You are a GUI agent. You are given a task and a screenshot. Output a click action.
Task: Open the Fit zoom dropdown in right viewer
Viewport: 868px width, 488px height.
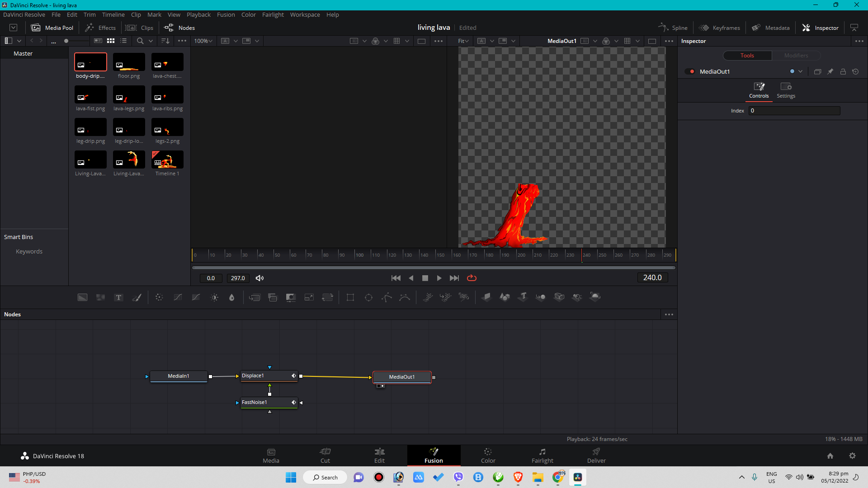point(463,41)
